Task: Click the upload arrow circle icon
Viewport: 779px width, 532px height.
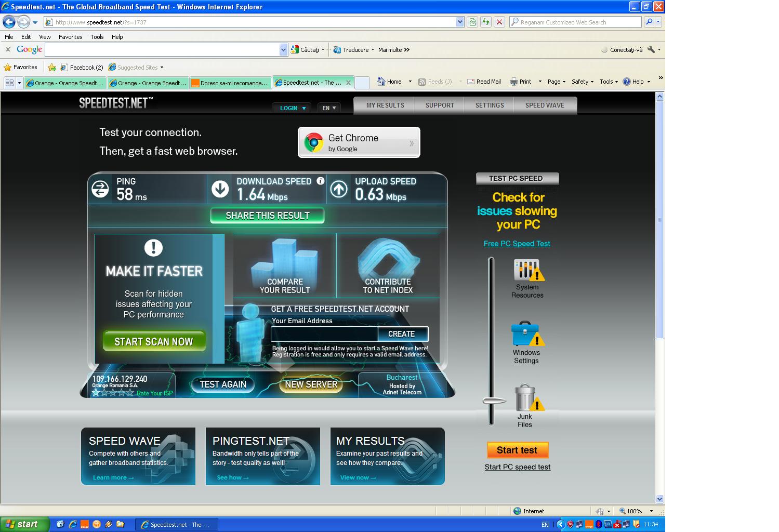Action: pos(339,189)
